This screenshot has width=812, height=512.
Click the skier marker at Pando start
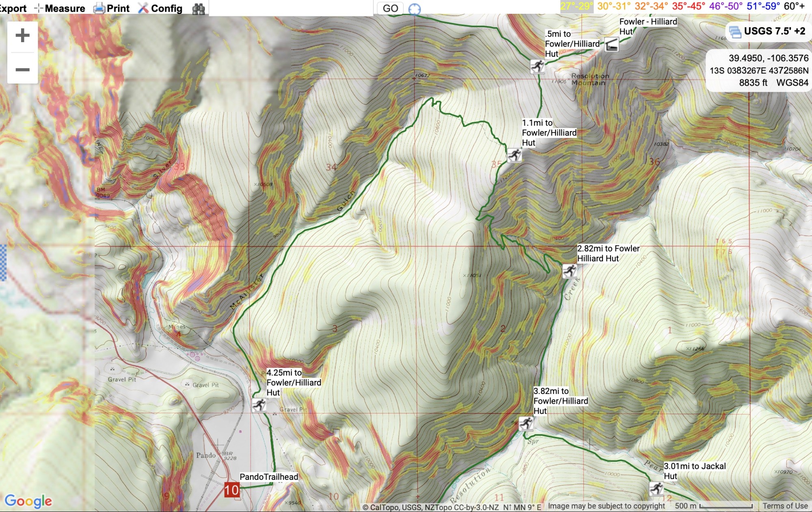pyautogui.click(x=259, y=404)
